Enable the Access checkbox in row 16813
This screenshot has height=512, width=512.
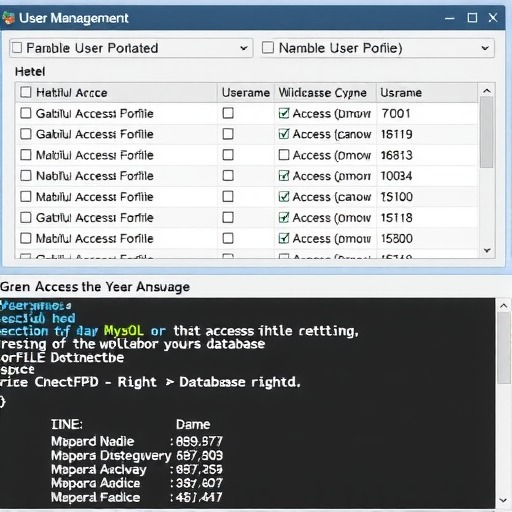coord(284,155)
